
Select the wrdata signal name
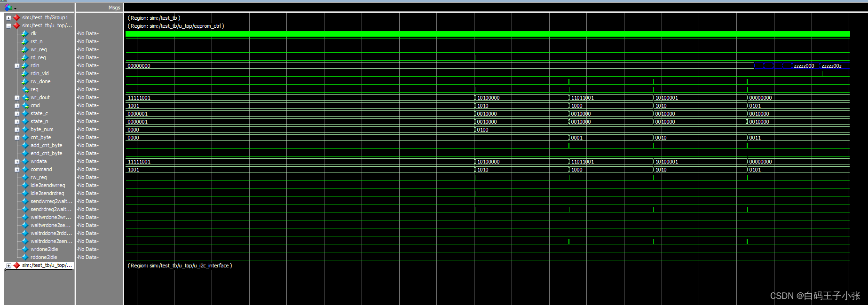(39, 161)
